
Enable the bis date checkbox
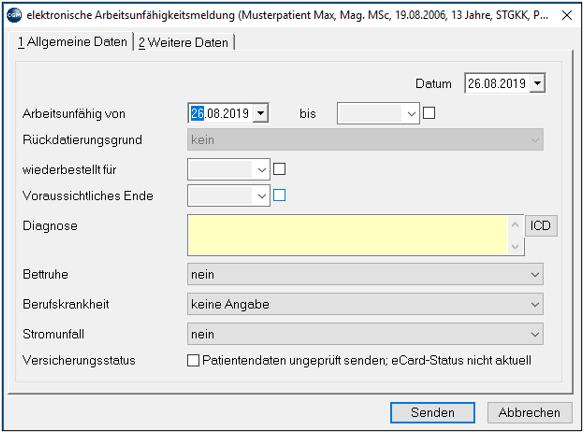point(429,113)
